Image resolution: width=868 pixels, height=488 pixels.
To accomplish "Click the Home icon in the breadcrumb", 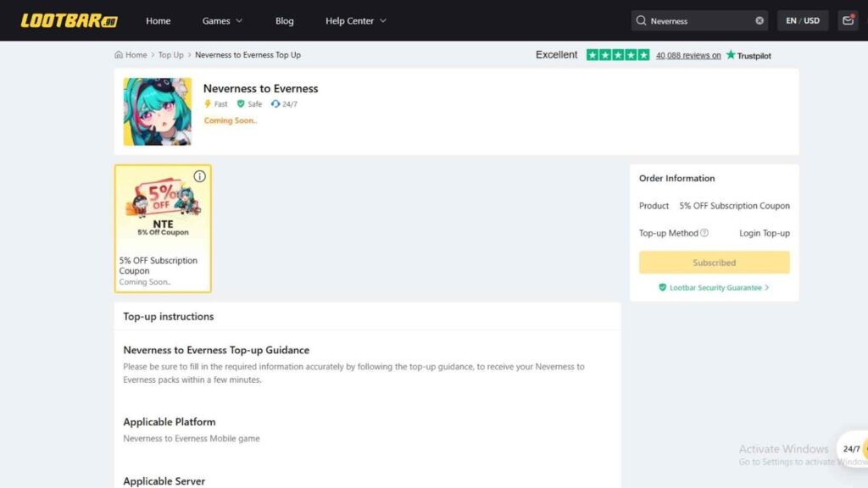I will [x=118, y=54].
